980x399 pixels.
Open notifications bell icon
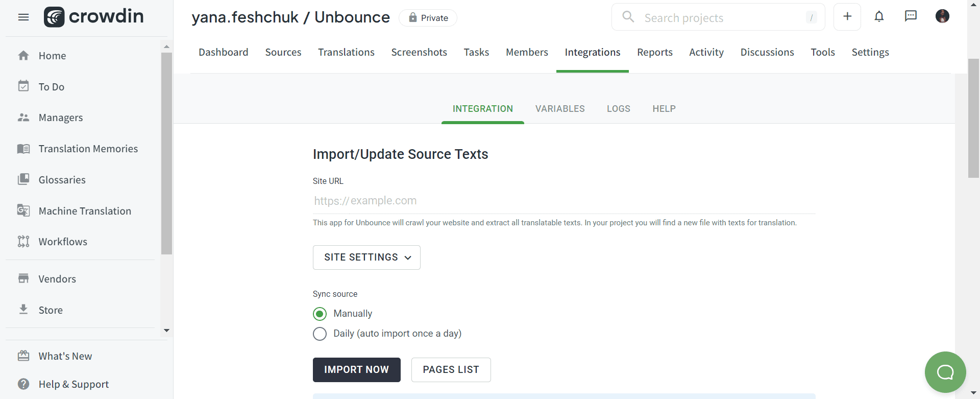tap(879, 17)
